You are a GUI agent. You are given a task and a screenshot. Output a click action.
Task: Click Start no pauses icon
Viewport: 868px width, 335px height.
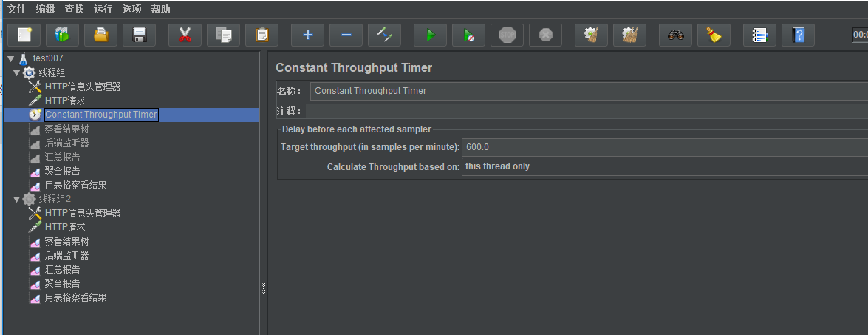[469, 35]
